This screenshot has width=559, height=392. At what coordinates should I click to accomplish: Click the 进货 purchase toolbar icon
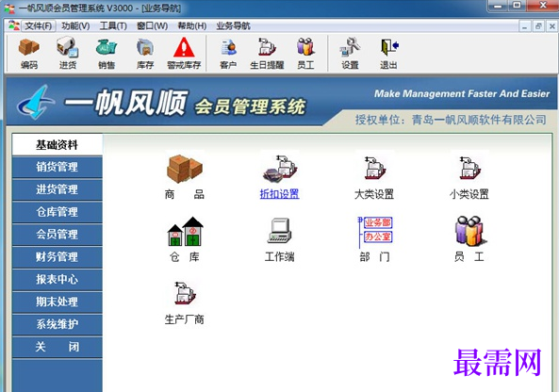(x=67, y=54)
